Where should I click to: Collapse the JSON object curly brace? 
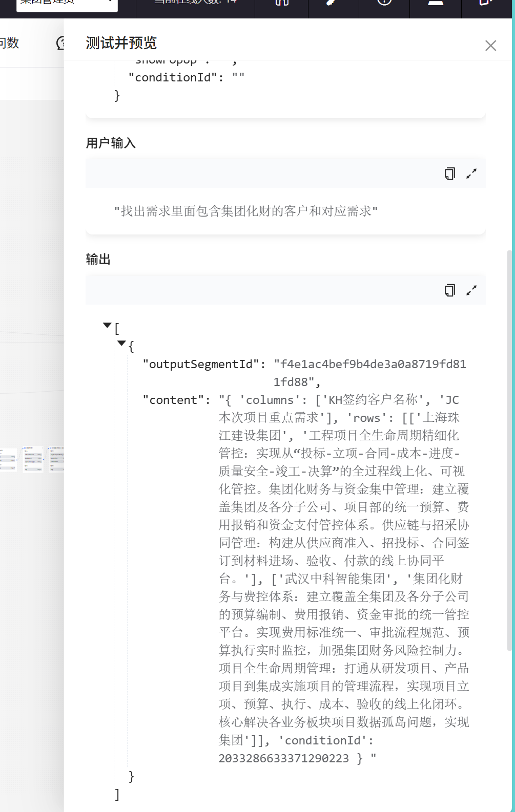tap(121, 343)
